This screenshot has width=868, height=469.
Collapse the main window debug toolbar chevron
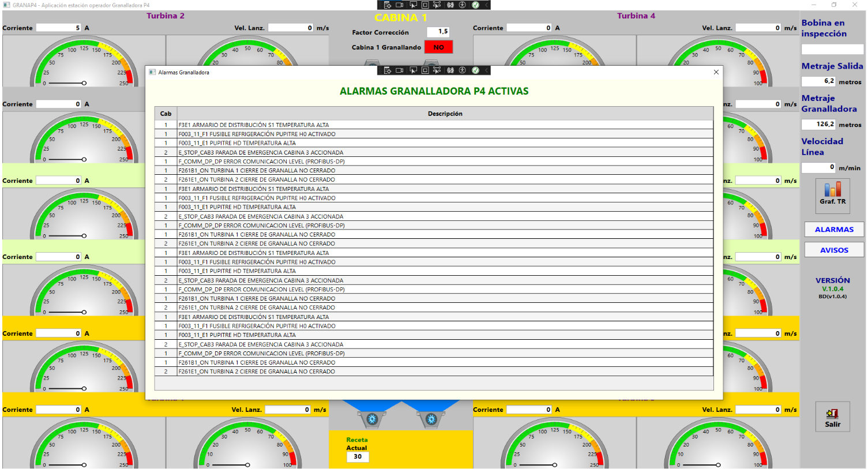click(x=486, y=5)
